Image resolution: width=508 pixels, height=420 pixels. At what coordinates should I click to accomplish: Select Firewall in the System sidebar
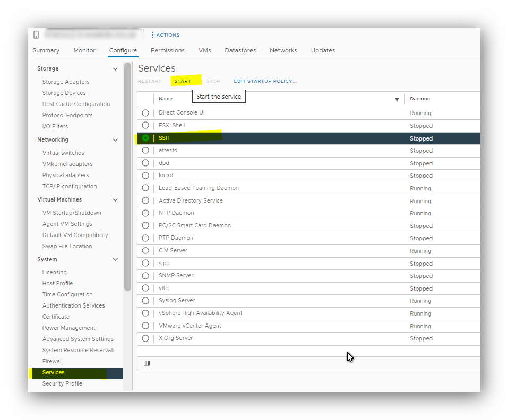[52, 361]
